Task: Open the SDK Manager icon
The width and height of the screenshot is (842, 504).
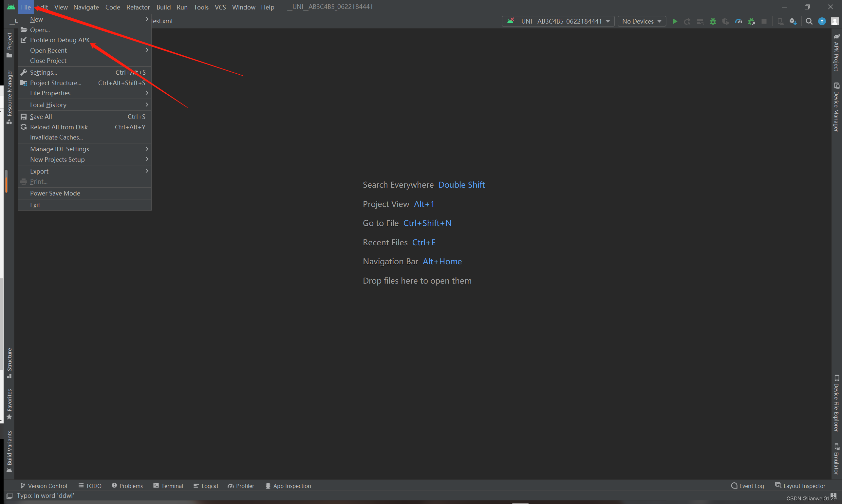Action: (x=793, y=21)
